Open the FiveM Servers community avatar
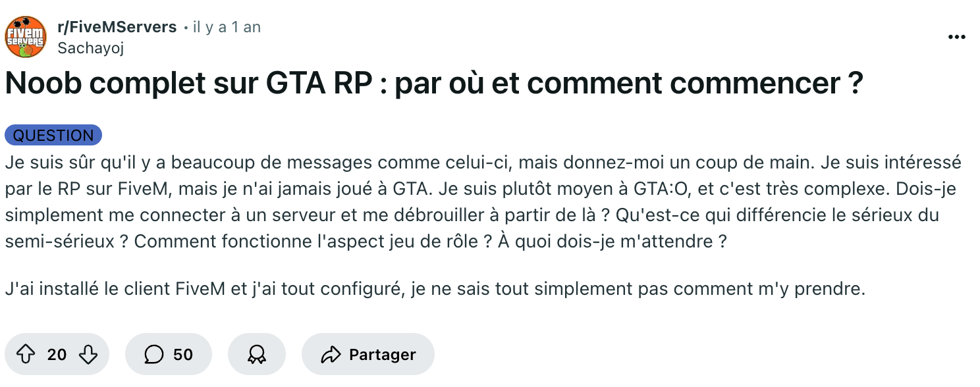This screenshot has height=387, width=980. [x=26, y=37]
